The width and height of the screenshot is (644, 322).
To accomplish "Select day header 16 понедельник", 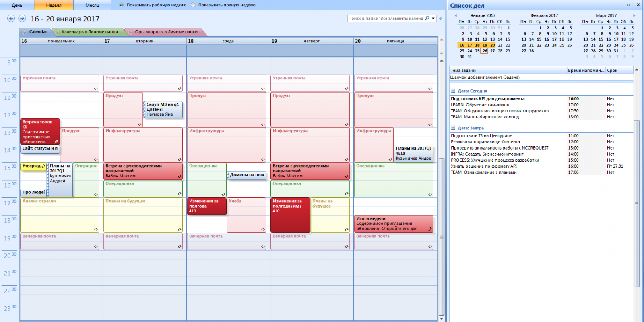I will (61, 41).
